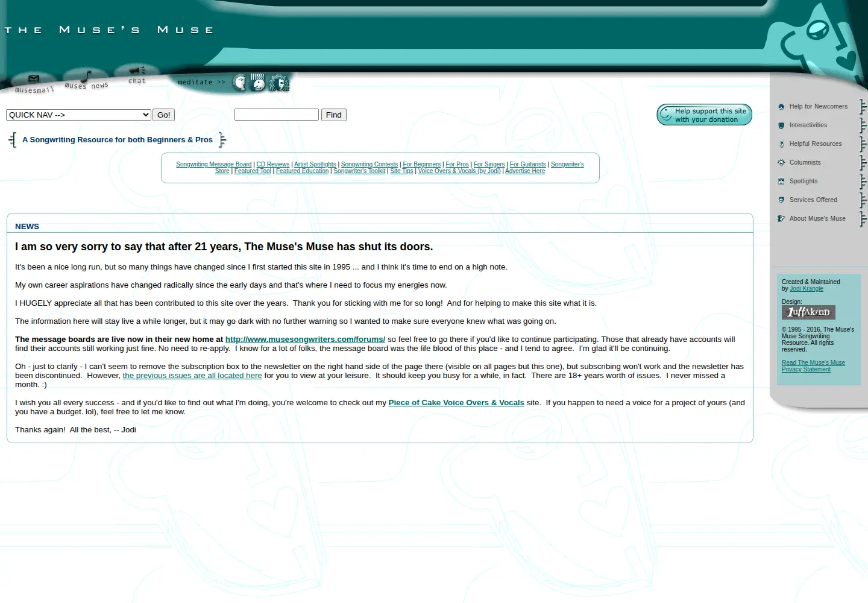
Task: Visit Piece of Cake Voice Overs & Vocals link
Action: point(456,403)
